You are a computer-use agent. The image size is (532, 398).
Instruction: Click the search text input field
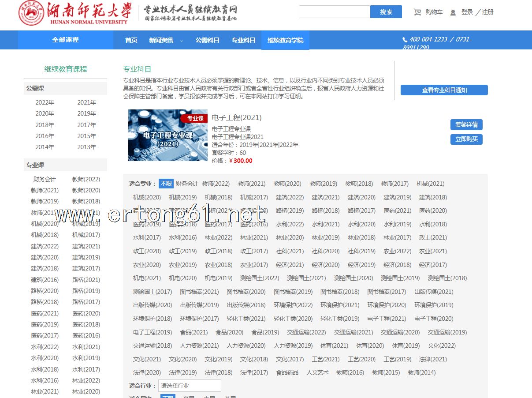[334, 12]
